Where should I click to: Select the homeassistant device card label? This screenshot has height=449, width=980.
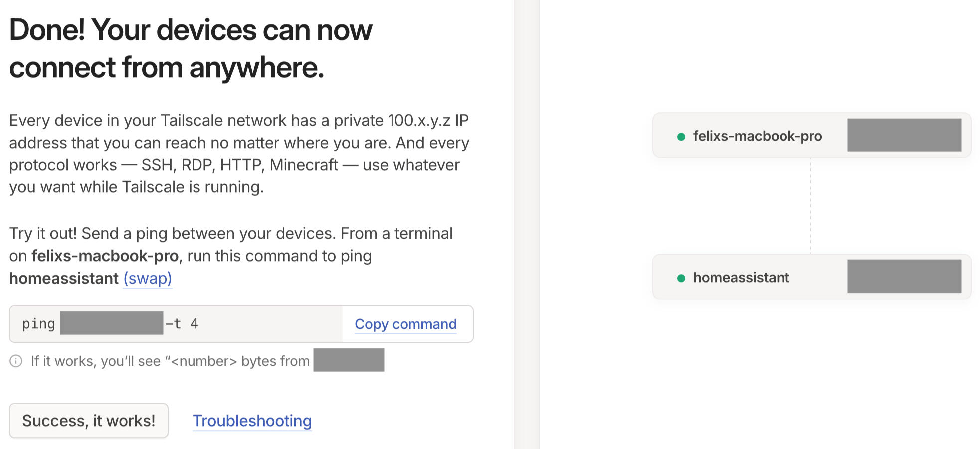[x=741, y=277]
